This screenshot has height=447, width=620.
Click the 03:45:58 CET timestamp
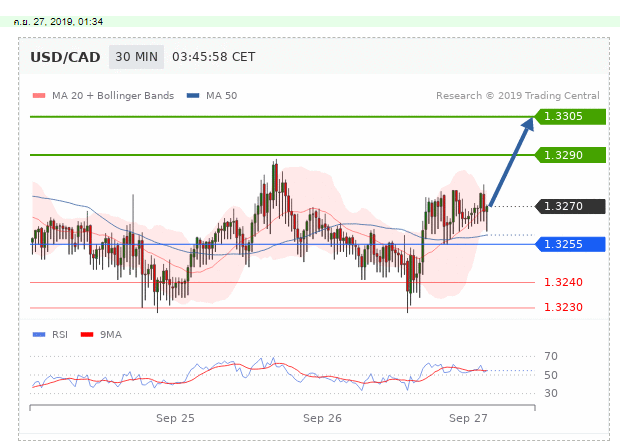pyautogui.click(x=214, y=57)
